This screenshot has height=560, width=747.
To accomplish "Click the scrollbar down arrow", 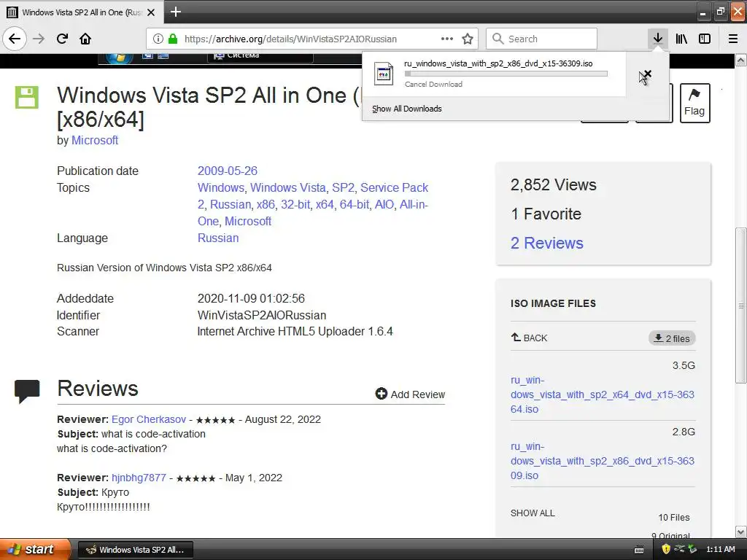I will 740,532.
